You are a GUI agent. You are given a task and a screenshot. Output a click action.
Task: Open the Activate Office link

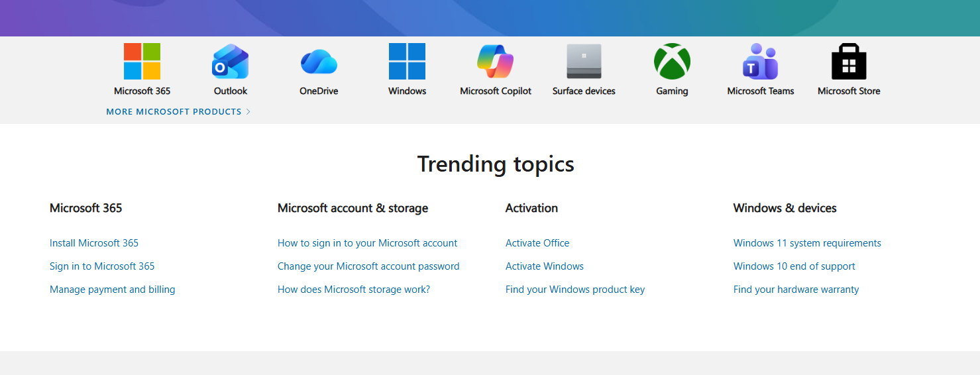coord(537,243)
